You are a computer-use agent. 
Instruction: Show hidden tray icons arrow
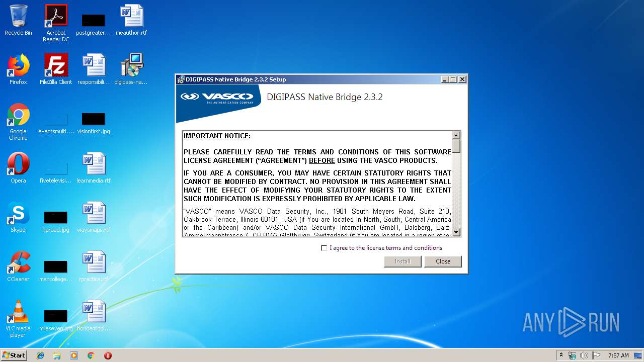561,355
